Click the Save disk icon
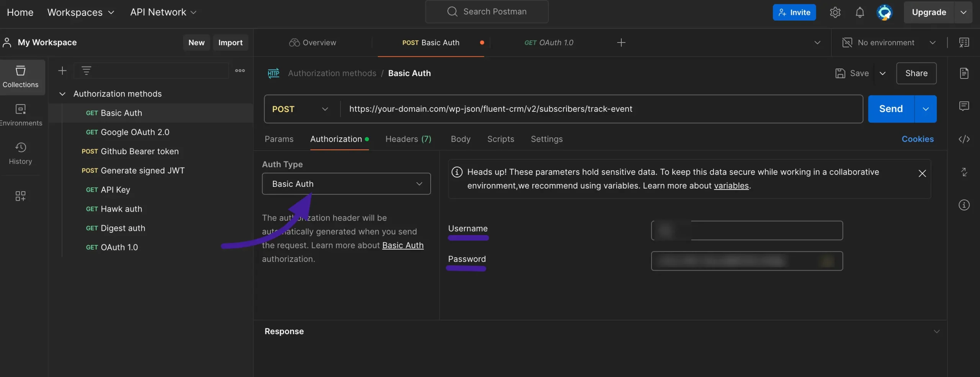Image resolution: width=980 pixels, height=377 pixels. [840, 73]
